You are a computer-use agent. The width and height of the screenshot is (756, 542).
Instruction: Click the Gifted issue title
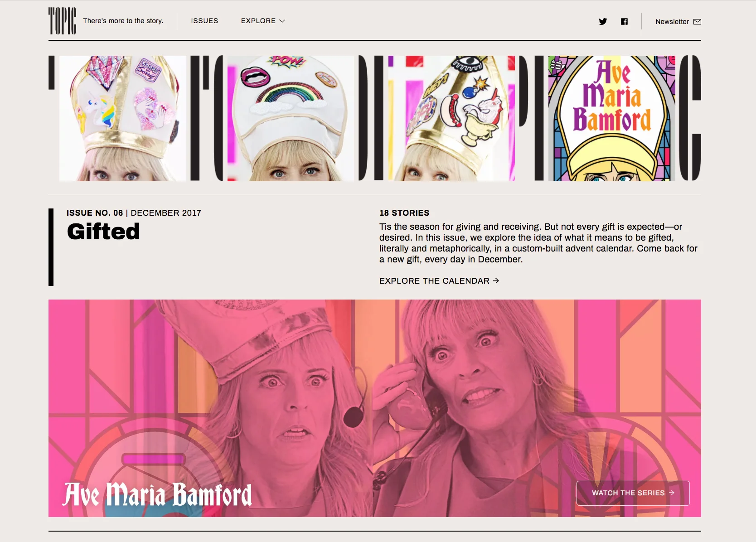point(103,232)
